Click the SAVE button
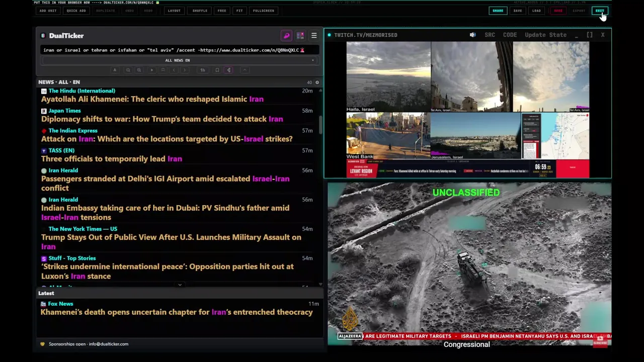Viewport: 644px width, 362px height. point(517,11)
